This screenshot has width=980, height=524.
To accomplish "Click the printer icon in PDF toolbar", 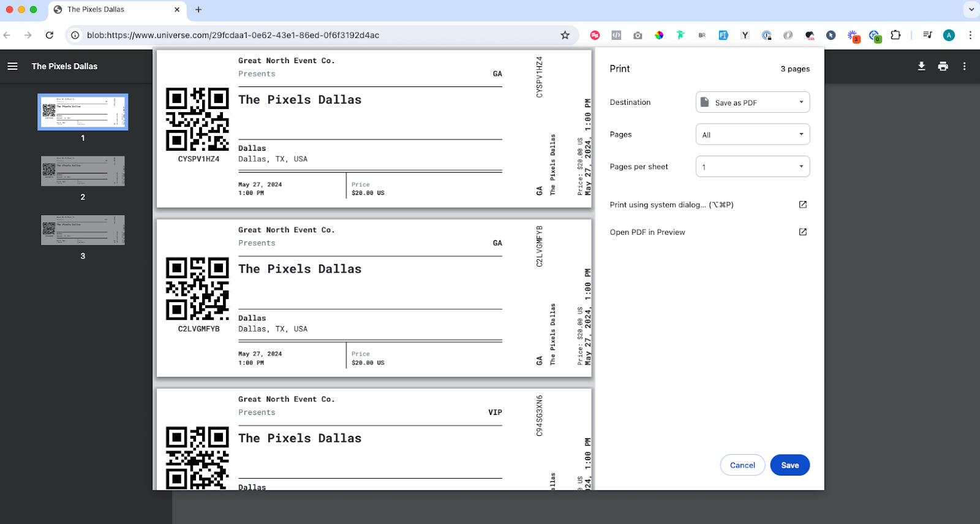I will coord(943,66).
